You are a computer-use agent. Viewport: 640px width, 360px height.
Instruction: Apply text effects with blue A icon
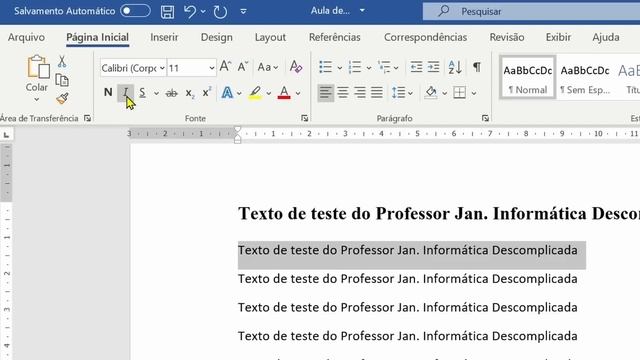227,93
